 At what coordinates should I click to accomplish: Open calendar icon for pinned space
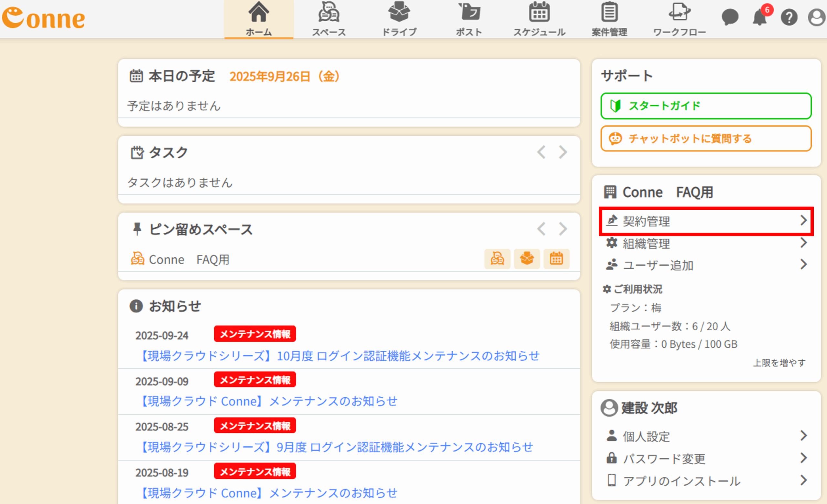556,259
